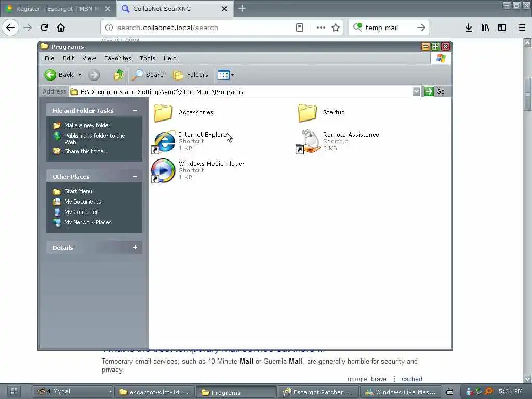Screen dimensions: 532x399
Task: Select the Accessories folder icon
Action: [163, 113]
